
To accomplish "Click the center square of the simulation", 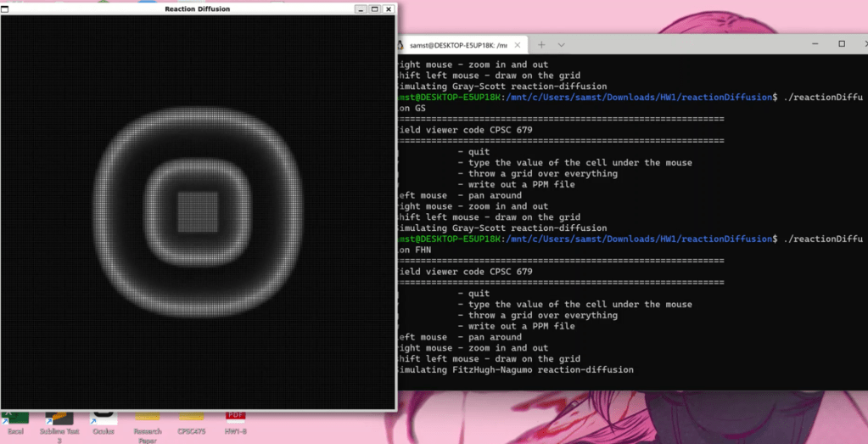I will pos(198,212).
